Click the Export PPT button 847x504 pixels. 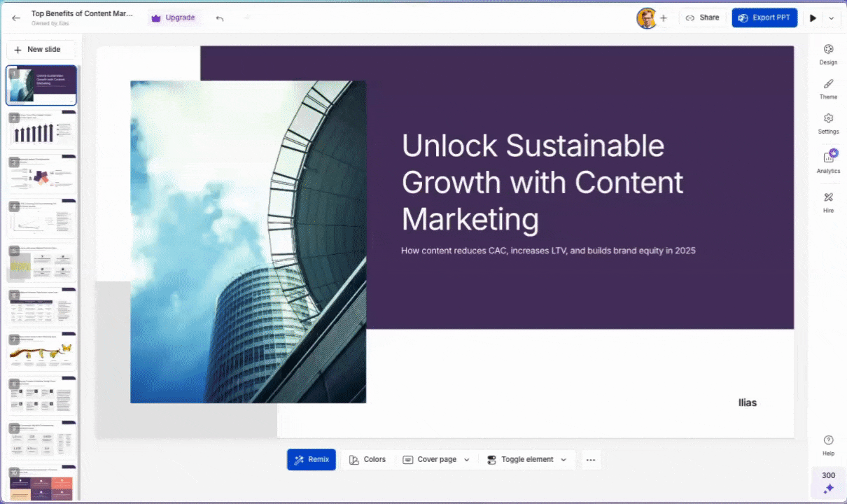pyautogui.click(x=764, y=18)
